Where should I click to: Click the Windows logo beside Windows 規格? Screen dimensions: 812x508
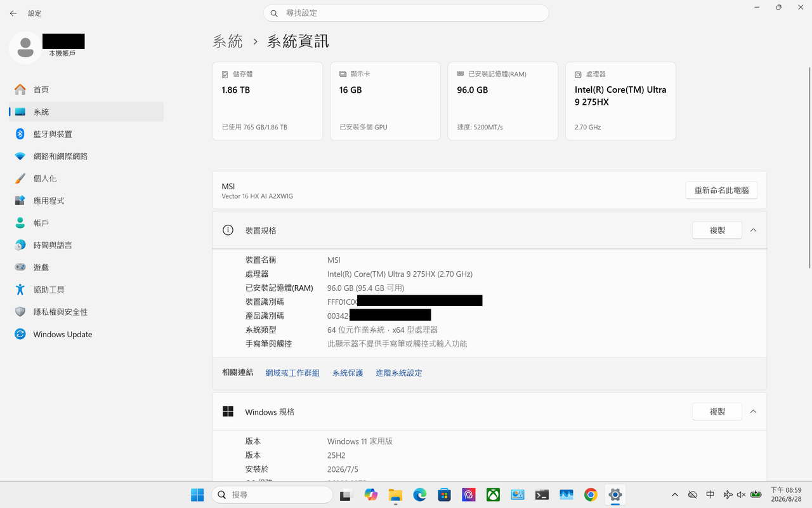228,411
